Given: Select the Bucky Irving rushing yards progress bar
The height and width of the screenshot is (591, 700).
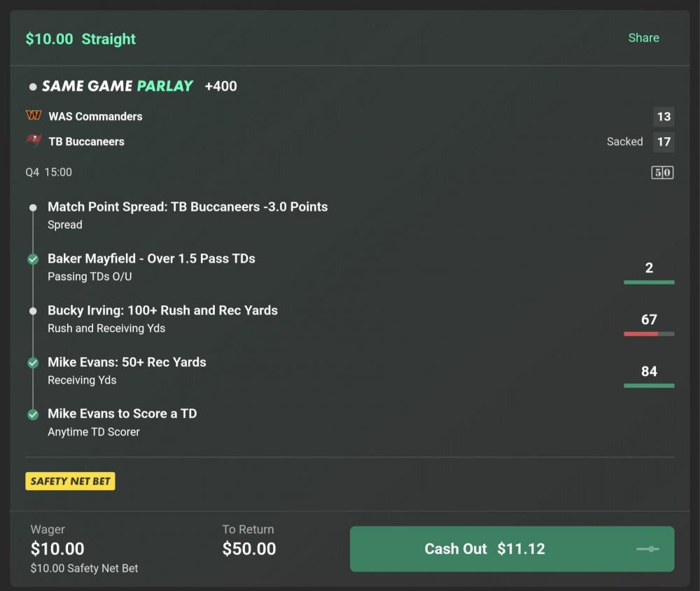Looking at the screenshot, I should pos(649,334).
